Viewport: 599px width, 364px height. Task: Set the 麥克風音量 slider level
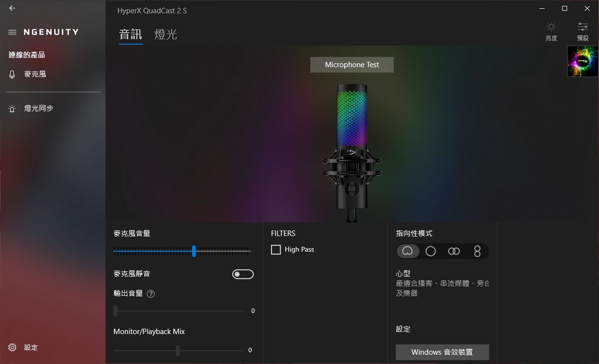(182, 251)
